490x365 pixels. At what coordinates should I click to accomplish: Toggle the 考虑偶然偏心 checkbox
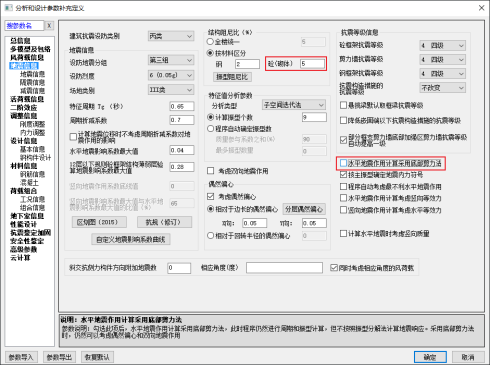210,197
